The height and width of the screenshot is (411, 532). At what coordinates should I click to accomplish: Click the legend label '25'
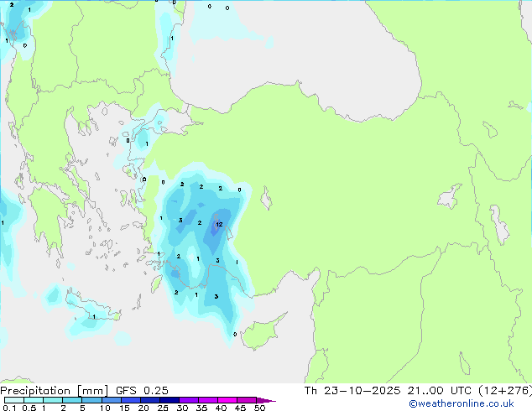163,408
